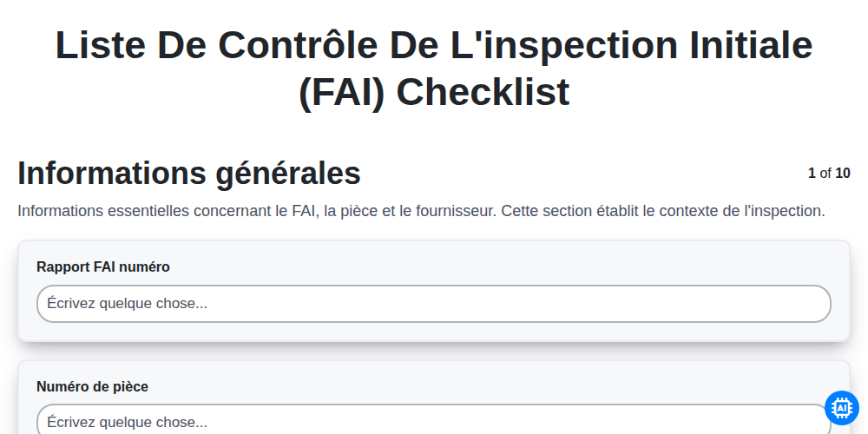Click the word "of" in the page counter
868x434 pixels.
(825, 174)
